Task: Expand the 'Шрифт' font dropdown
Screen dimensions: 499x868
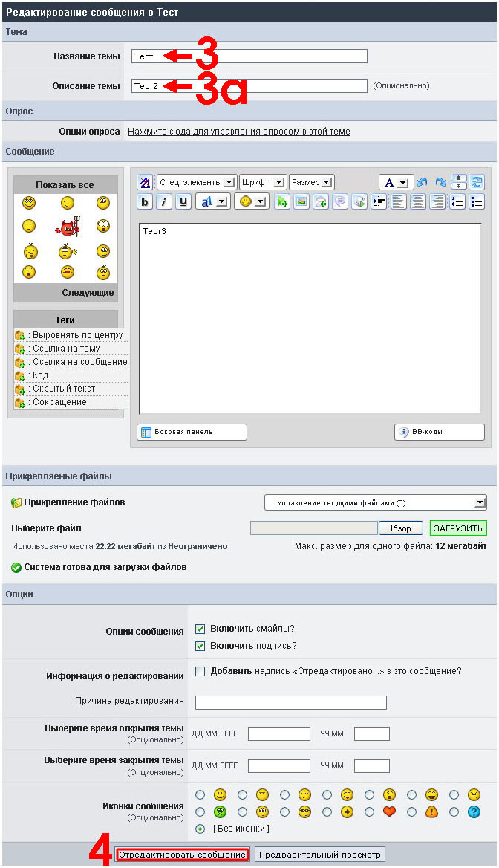Action: click(263, 182)
